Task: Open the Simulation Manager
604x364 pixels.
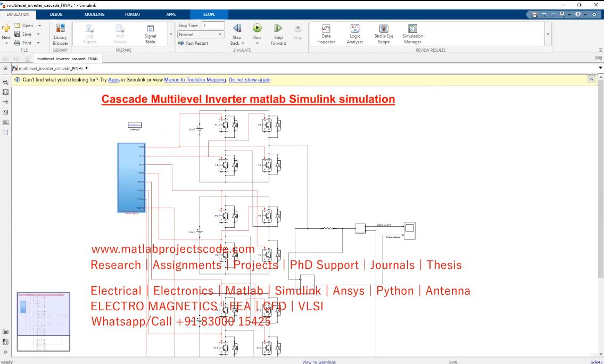Action: [412, 34]
